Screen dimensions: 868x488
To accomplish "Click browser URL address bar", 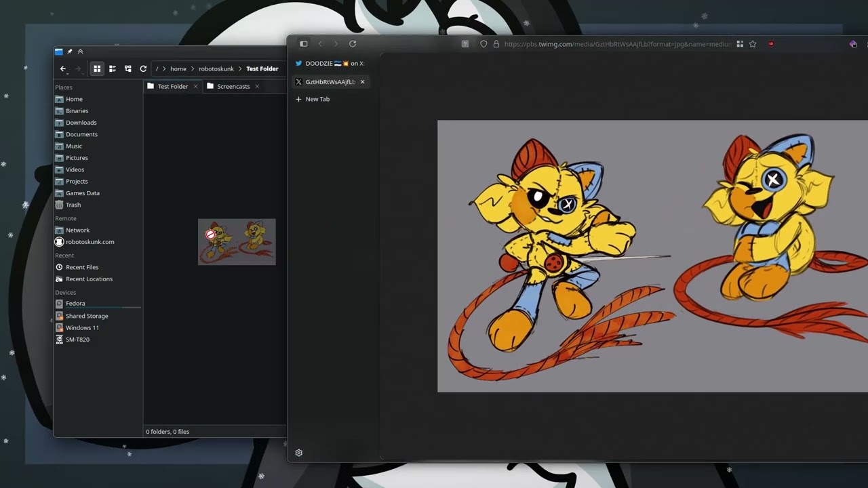I will tap(617, 44).
